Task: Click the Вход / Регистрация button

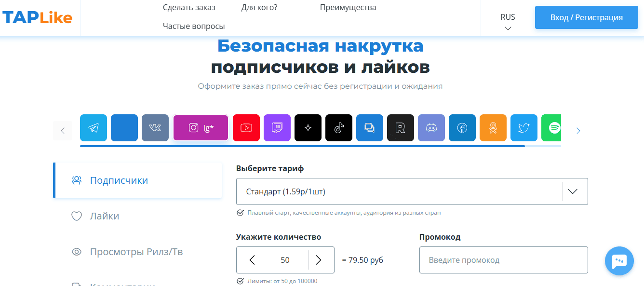Action: click(587, 17)
